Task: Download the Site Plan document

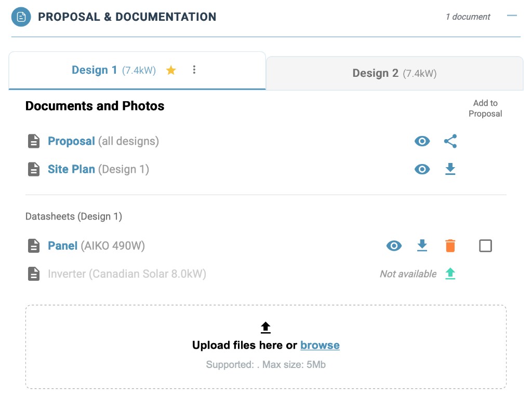Action: tap(450, 169)
